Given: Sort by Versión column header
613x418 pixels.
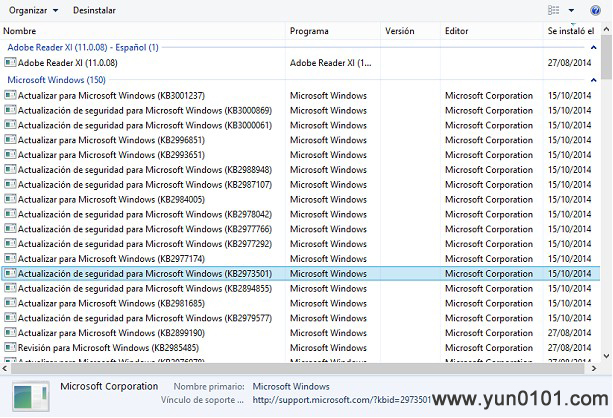Looking at the screenshot, I should (399, 31).
